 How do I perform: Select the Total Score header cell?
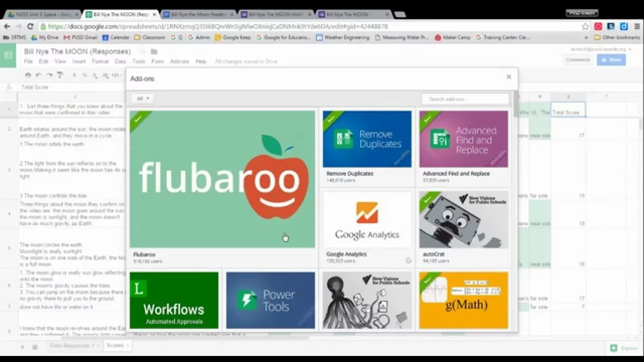(568, 110)
